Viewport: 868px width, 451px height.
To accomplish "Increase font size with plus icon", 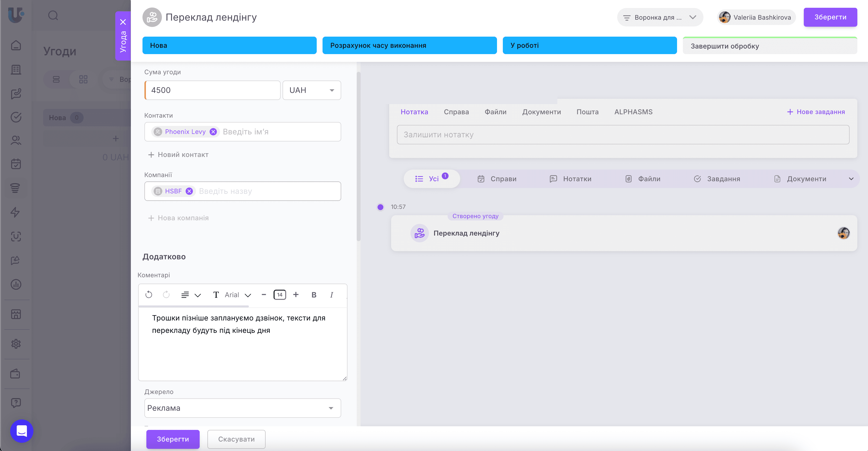I will (x=296, y=295).
